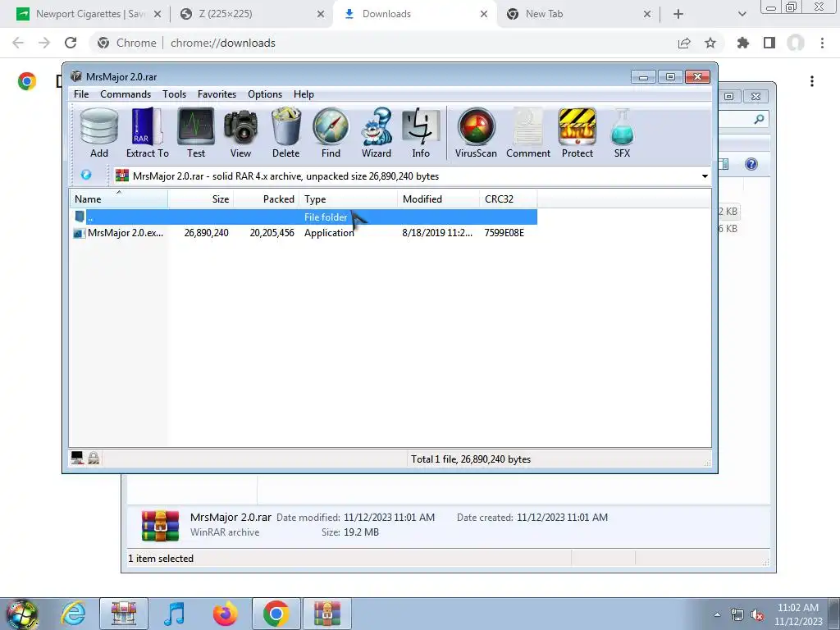Open the Windows Start button
Viewport: 840px width, 630px height.
point(21,614)
